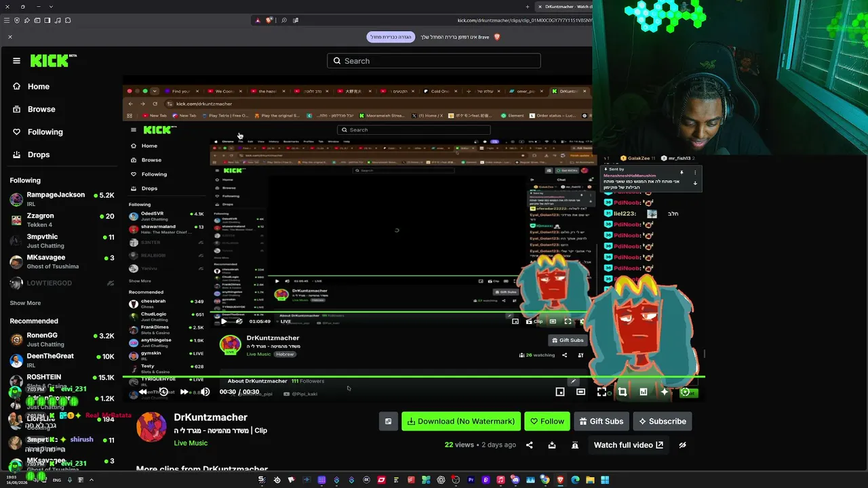This screenshot has width=868, height=488.
Task: Open the Windows Start button
Action: 605,480
